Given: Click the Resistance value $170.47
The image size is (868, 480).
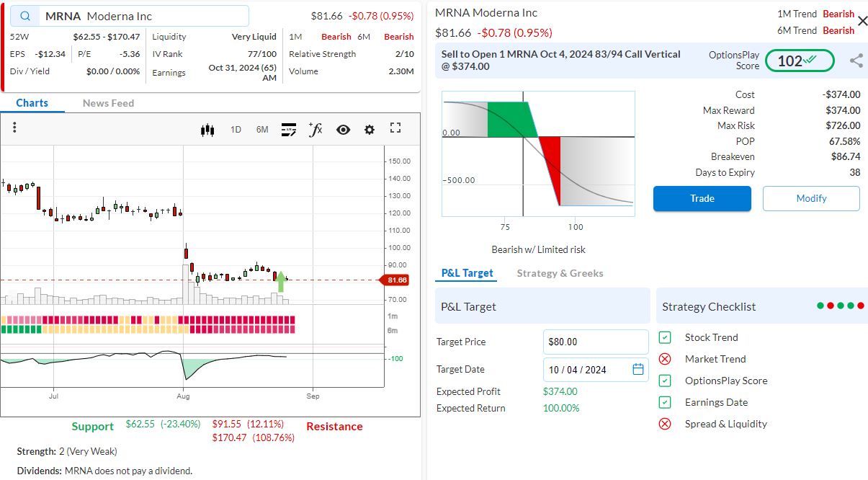Looking at the screenshot, I should click(229, 437).
